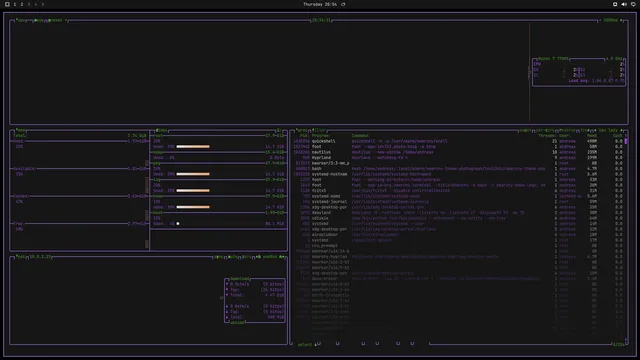Image resolution: width=640 pixels, height=360 pixels.
Task: Click the root disk used bar
Action: click(x=193, y=147)
